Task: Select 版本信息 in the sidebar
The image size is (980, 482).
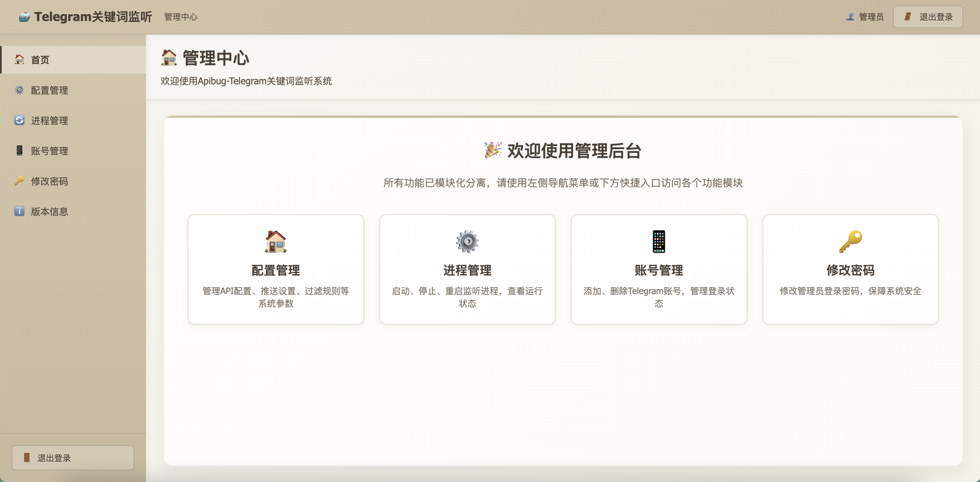Action: click(x=49, y=212)
